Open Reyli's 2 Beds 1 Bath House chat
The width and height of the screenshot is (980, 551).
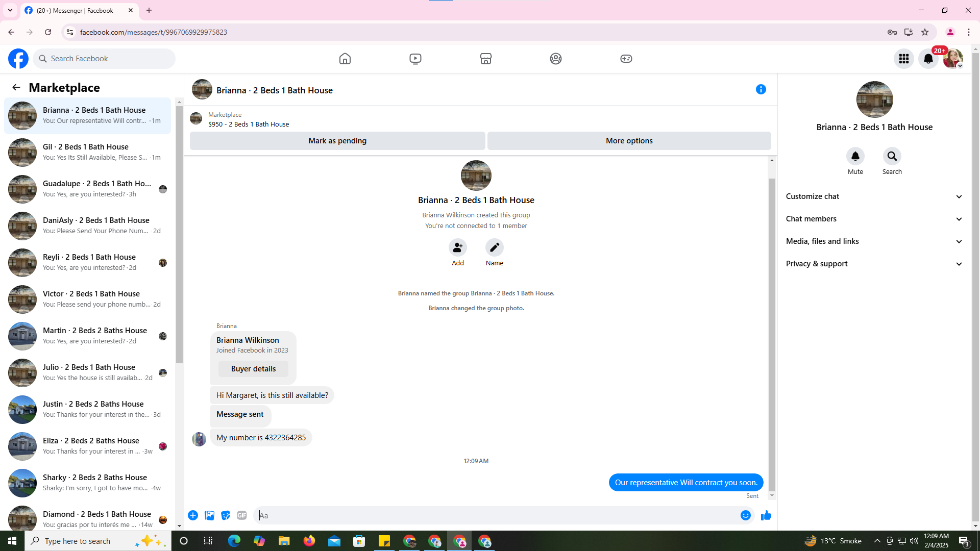coord(88,262)
